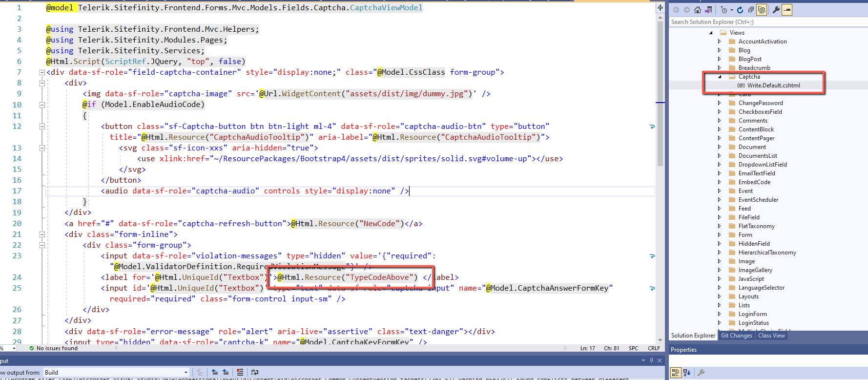Image resolution: width=868 pixels, height=380 pixels.
Task: Select the DocumentsList folder
Action: (758, 156)
